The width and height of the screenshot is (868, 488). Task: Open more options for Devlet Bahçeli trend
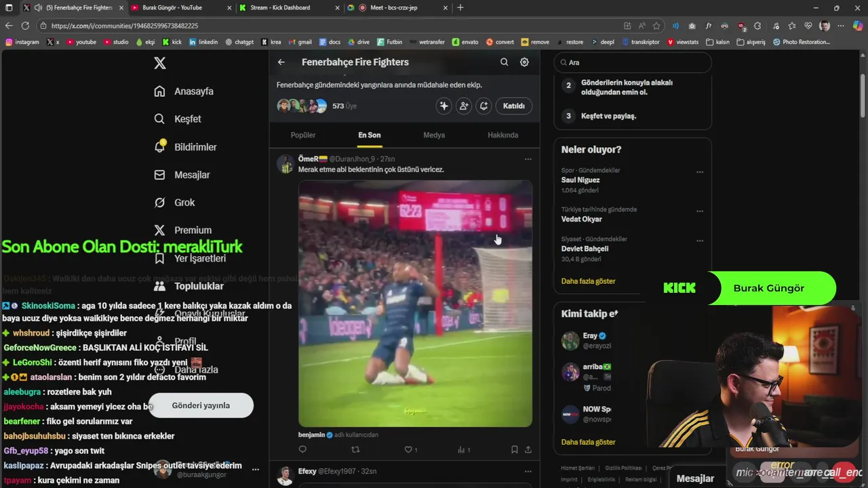click(x=700, y=241)
